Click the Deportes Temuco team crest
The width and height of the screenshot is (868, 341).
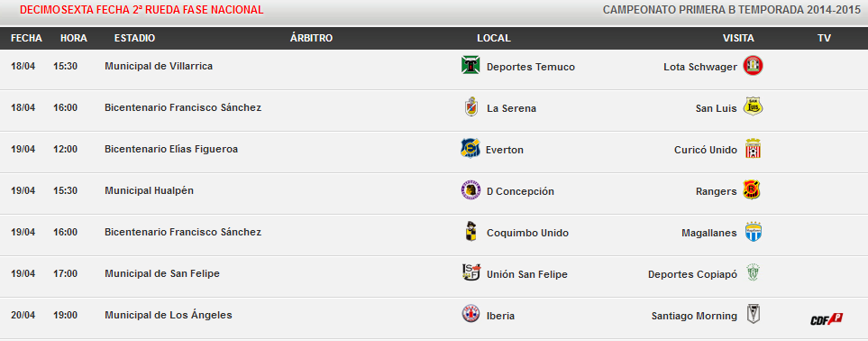471,65
